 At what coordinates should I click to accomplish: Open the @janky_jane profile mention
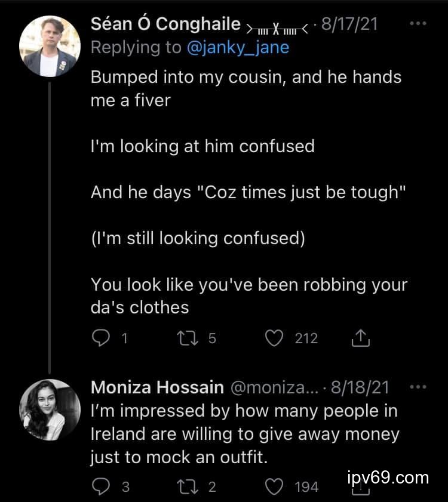(238, 48)
